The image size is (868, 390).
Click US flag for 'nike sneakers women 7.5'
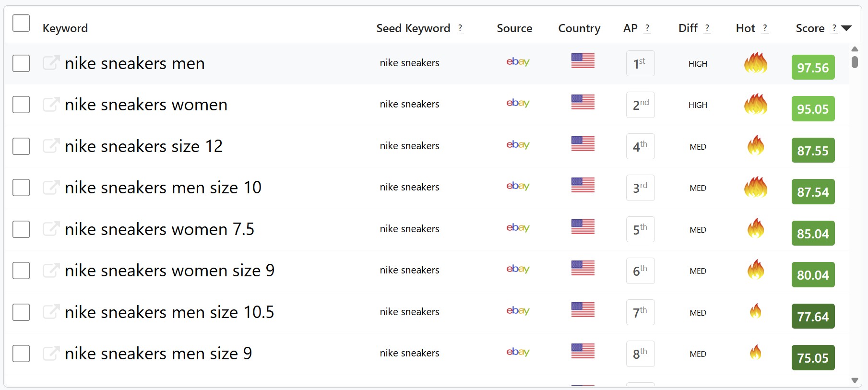click(x=583, y=227)
